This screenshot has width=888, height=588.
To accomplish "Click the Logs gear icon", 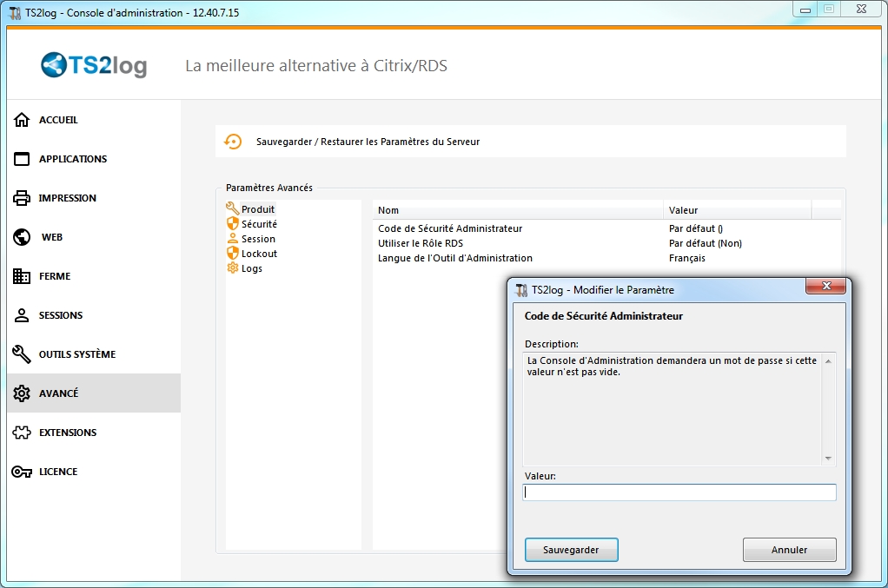I will [232, 268].
